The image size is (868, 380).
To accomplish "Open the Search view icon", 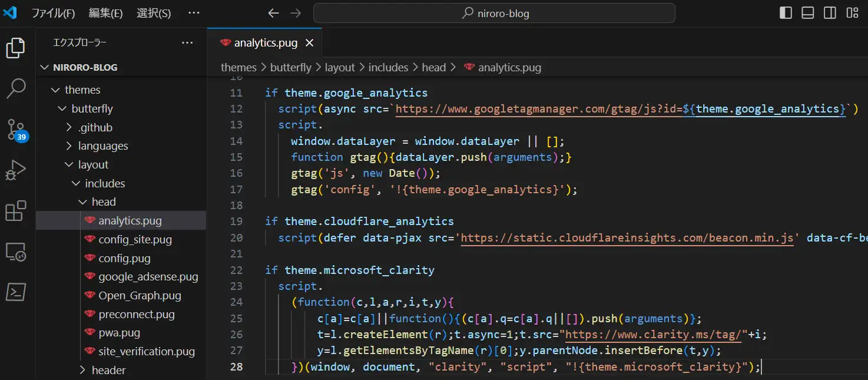I will [x=16, y=88].
